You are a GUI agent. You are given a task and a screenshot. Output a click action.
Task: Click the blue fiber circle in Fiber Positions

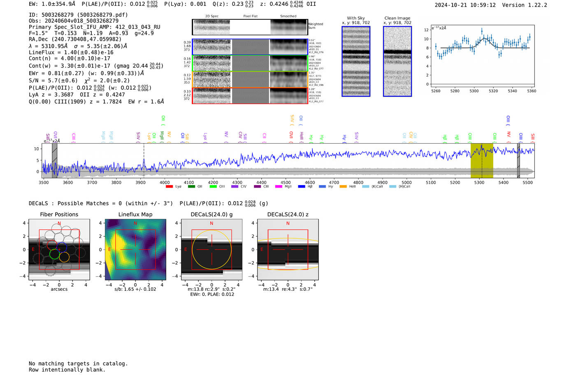point(62,248)
